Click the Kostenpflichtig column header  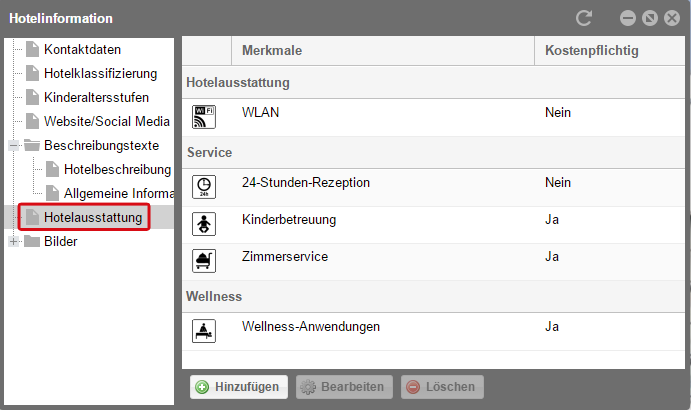[x=609, y=50]
